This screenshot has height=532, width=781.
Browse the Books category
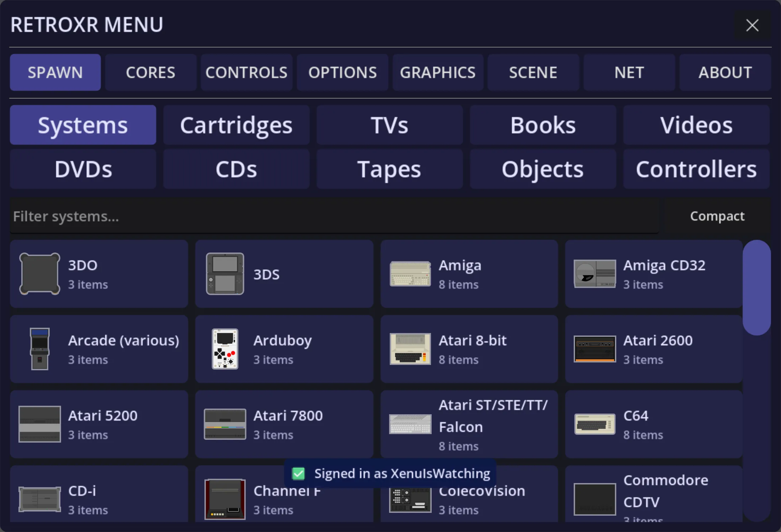click(x=543, y=125)
